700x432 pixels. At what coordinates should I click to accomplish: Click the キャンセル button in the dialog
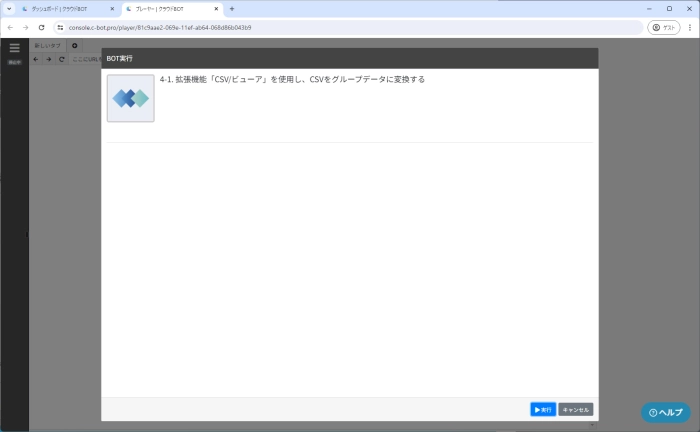pyautogui.click(x=576, y=409)
